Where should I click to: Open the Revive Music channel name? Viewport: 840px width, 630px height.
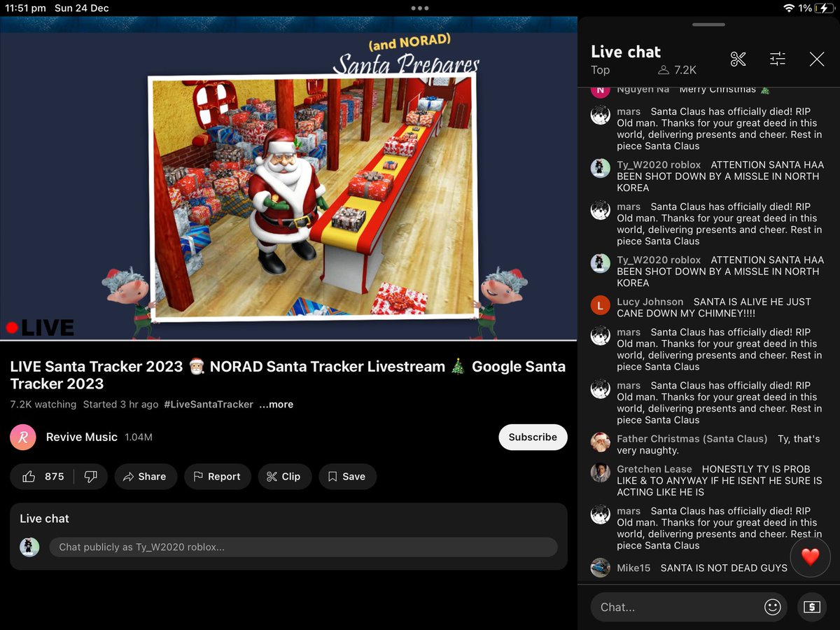click(x=82, y=437)
